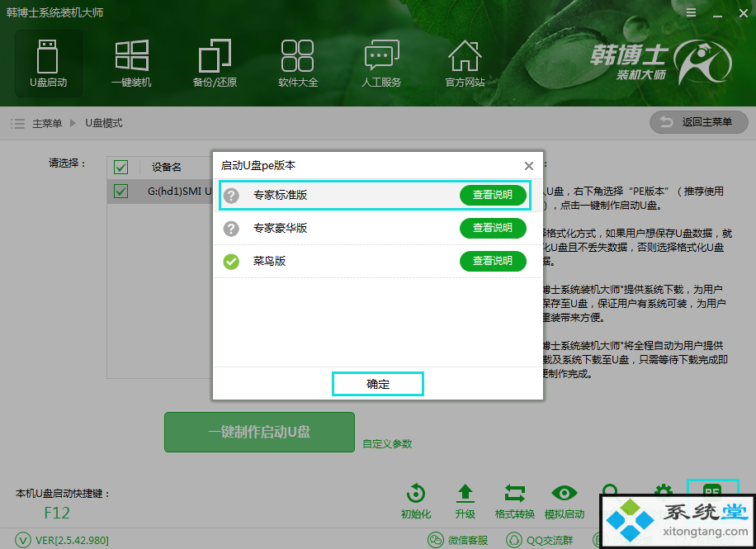Click the 模拟启动 eye icon

[x=564, y=501]
